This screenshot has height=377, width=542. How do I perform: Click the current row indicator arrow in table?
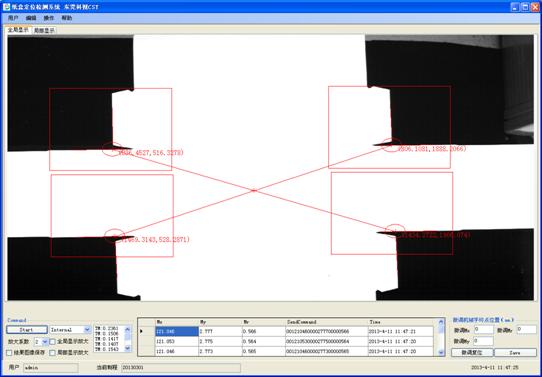click(x=141, y=331)
